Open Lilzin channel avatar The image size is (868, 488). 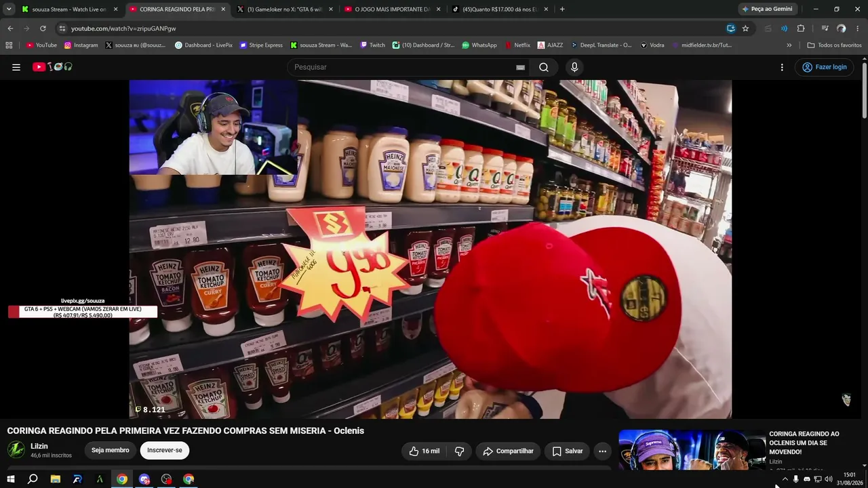coord(16,450)
